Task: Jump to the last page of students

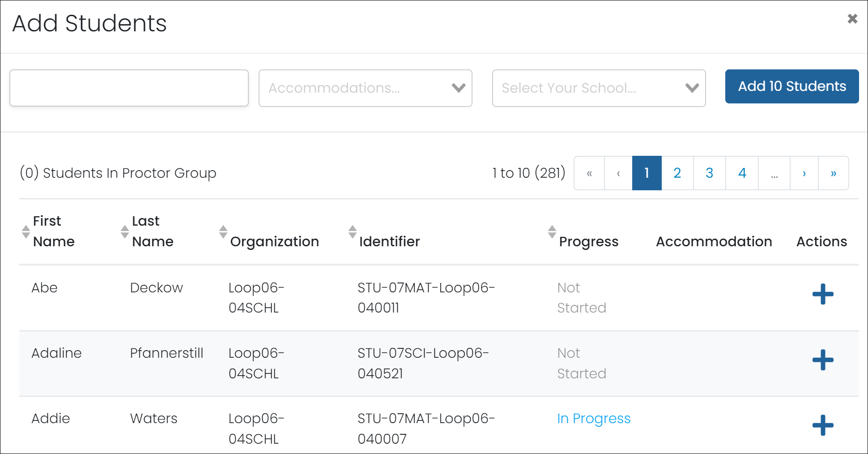Action: (833, 173)
